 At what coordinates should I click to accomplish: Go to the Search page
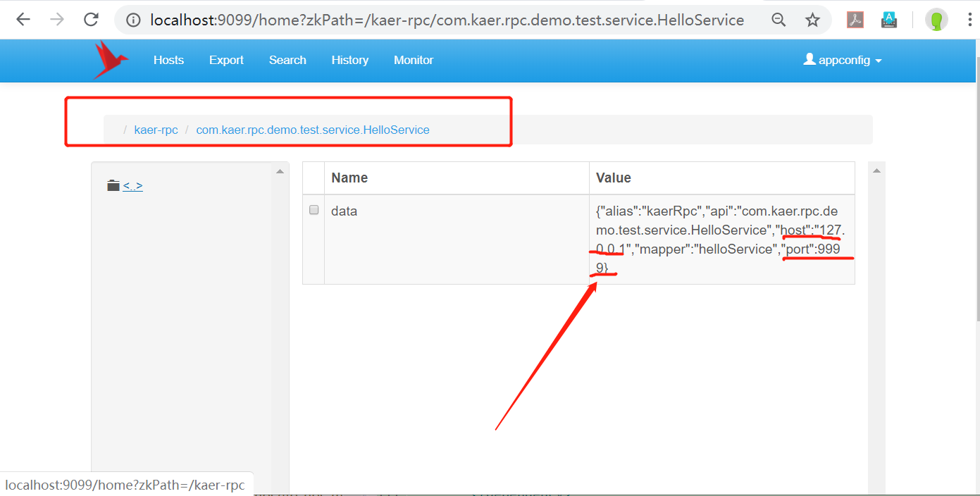287,61
